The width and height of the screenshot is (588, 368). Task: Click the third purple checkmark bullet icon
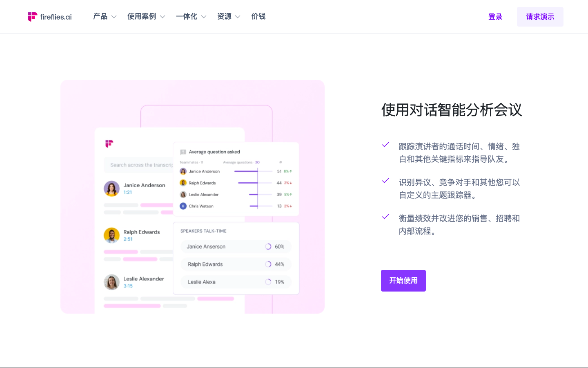tap(385, 217)
